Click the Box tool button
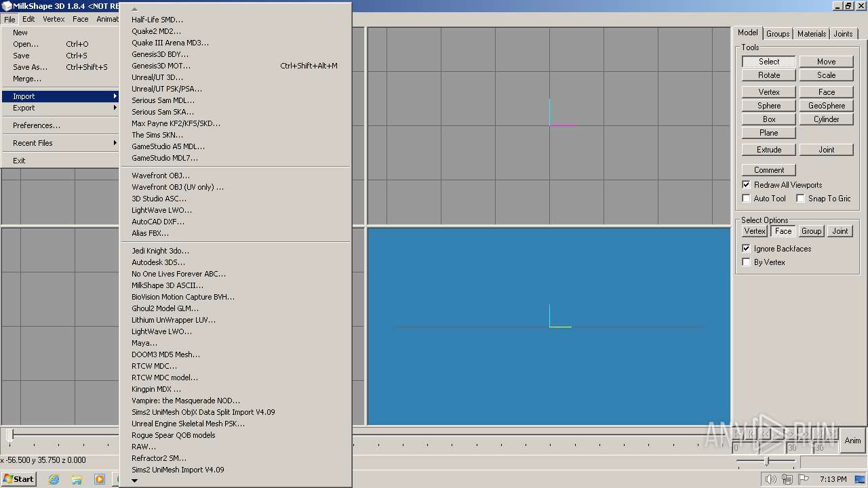The height and width of the screenshot is (488, 868). click(769, 119)
